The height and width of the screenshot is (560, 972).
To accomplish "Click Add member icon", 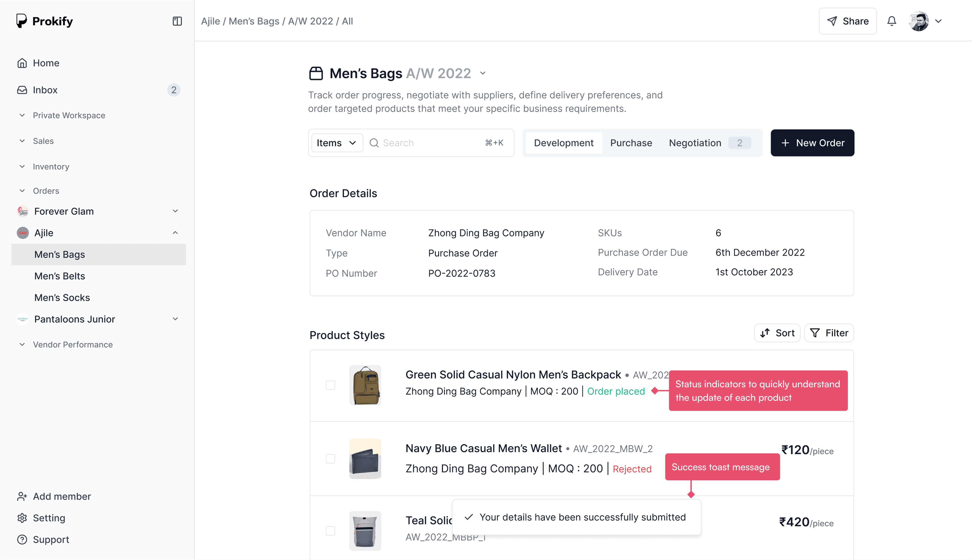I will [x=22, y=496].
